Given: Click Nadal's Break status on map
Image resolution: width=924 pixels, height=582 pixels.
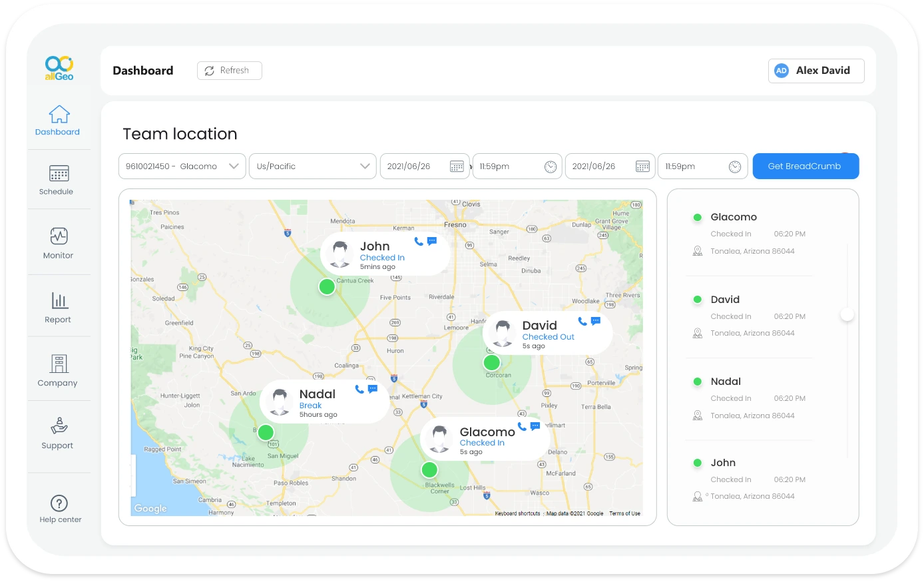Looking at the screenshot, I should click(310, 406).
